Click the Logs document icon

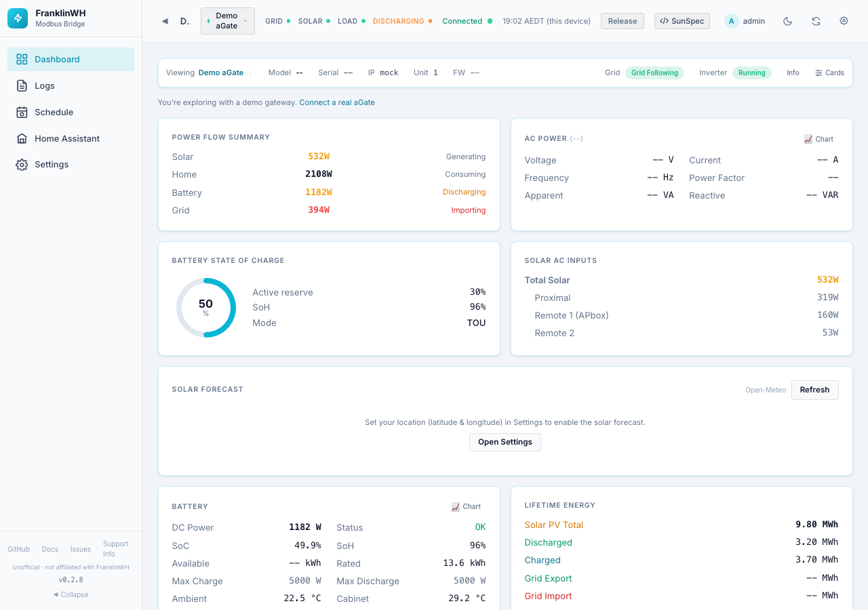[x=22, y=85]
